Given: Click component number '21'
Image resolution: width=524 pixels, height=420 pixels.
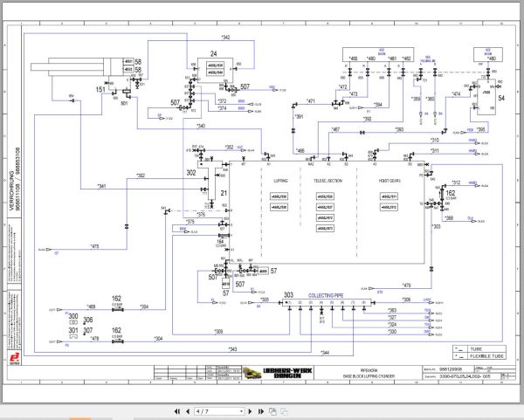Looking at the screenshot, I should tap(224, 193).
